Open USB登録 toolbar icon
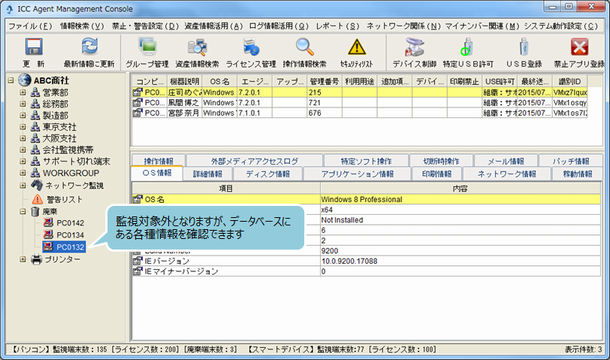 click(x=524, y=47)
